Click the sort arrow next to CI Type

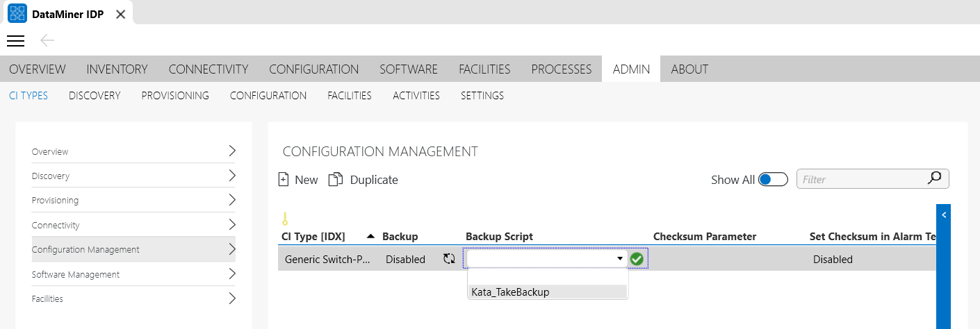tap(370, 236)
